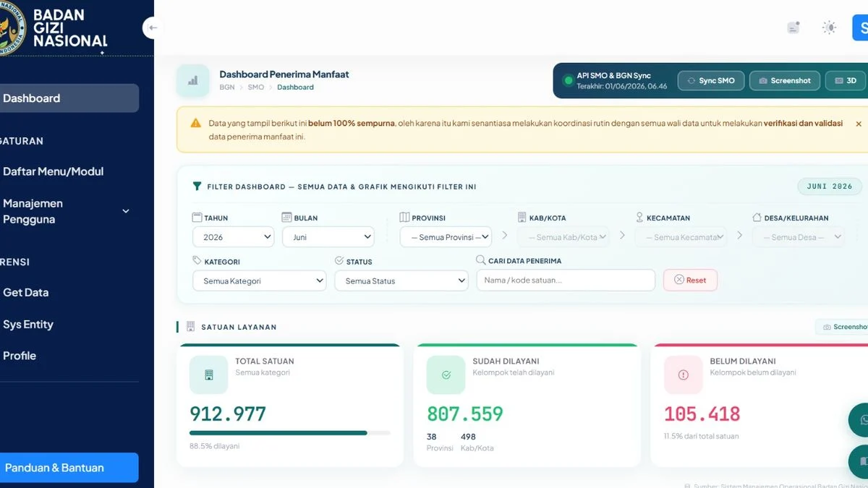Image resolution: width=868 pixels, height=488 pixels.
Task: Click the magnifier icon beside Cari Data Penerima
Action: [481, 260]
